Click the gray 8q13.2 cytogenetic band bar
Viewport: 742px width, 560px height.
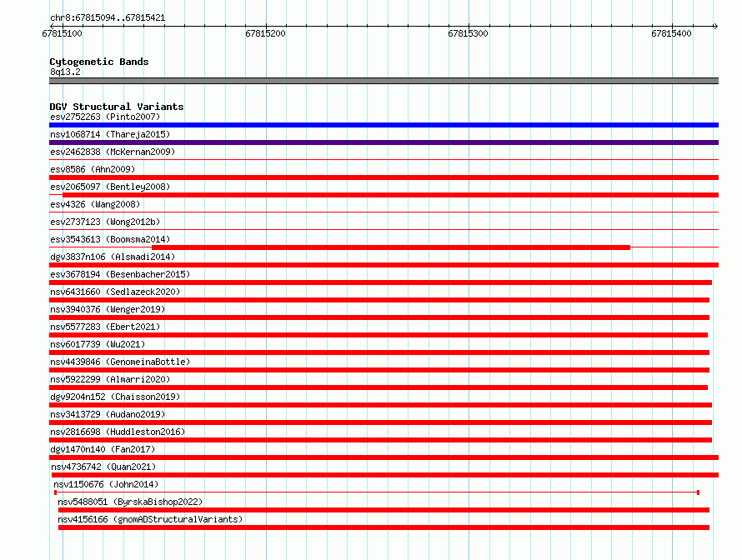pos(384,81)
